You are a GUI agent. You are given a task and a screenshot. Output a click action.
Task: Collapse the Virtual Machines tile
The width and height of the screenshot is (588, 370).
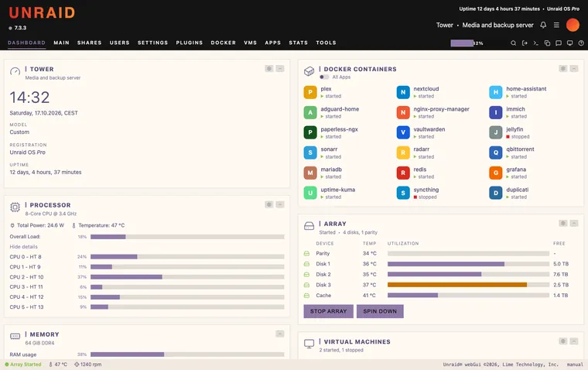574,341
